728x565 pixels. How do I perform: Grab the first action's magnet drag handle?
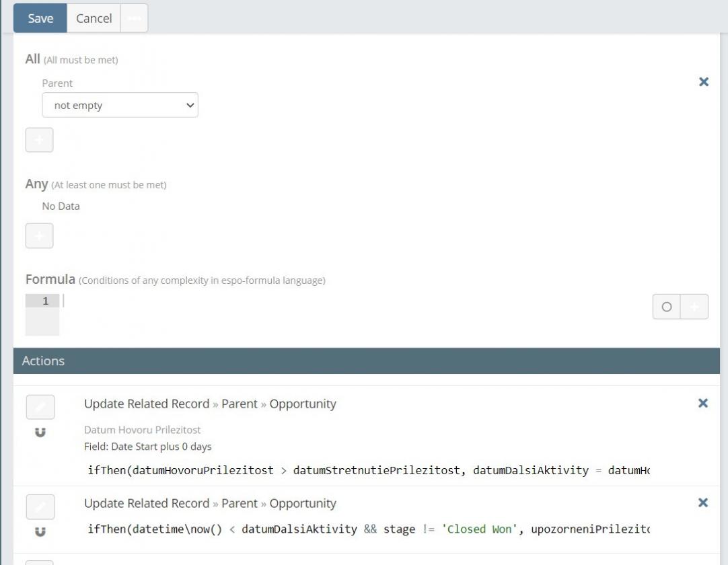pyautogui.click(x=40, y=432)
